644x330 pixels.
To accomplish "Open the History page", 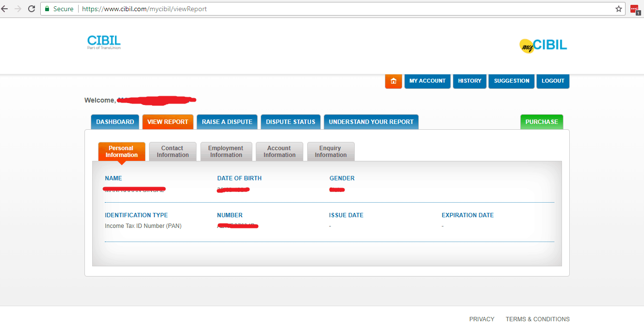I will 470,81.
